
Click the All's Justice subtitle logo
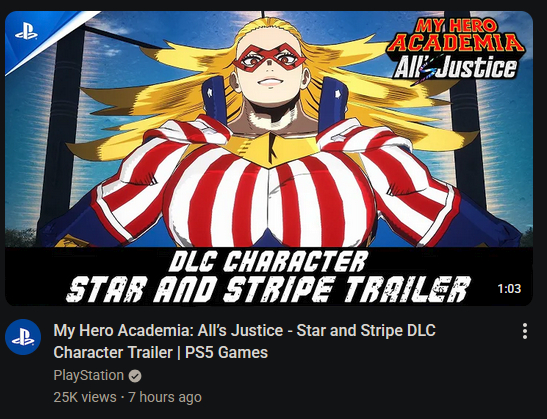[x=454, y=68]
